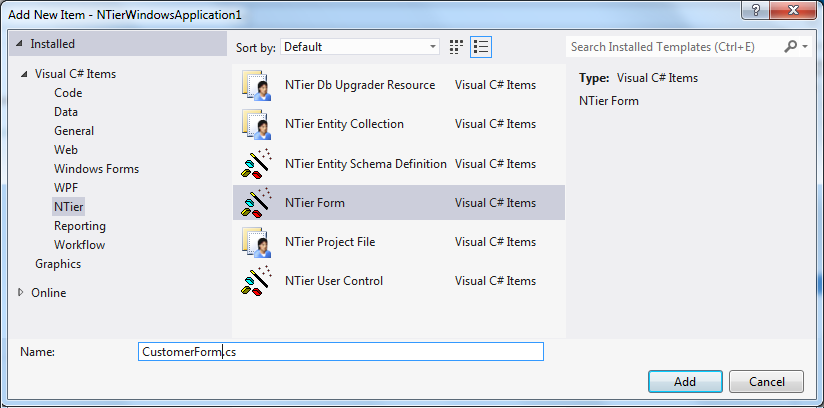Viewport: 824px width, 408px height.
Task: Select the Graphics category
Action: tap(58, 264)
